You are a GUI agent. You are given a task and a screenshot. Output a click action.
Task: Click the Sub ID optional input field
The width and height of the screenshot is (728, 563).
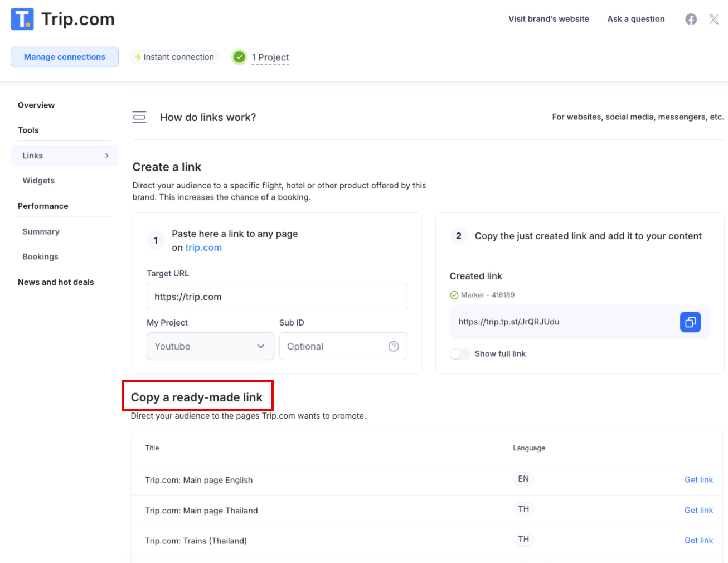pyautogui.click(x=343, y=346)
